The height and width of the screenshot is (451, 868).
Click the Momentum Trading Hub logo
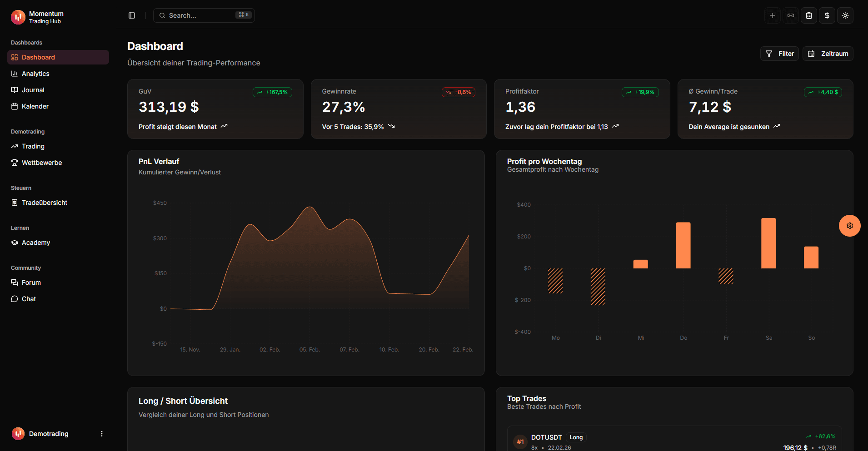[18, 17]
